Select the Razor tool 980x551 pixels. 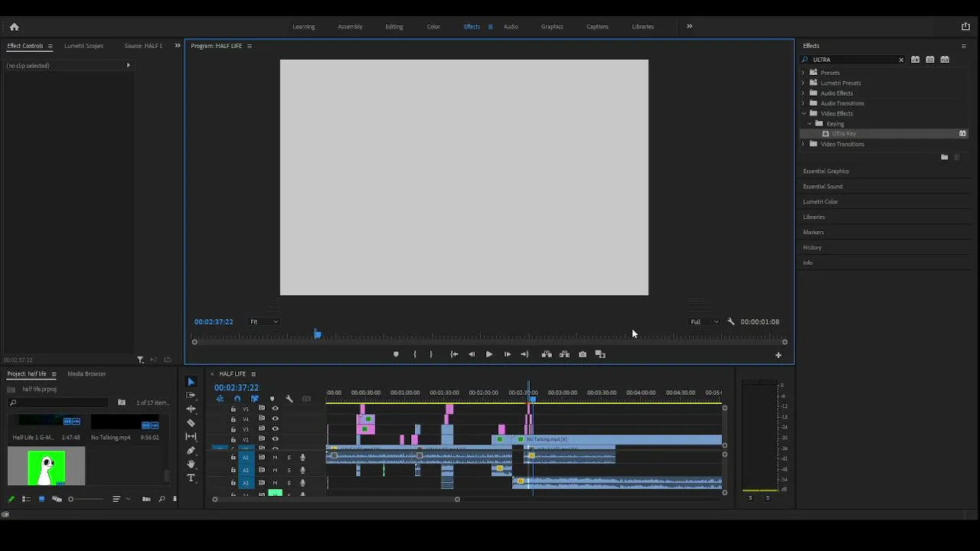click(191, 422)
